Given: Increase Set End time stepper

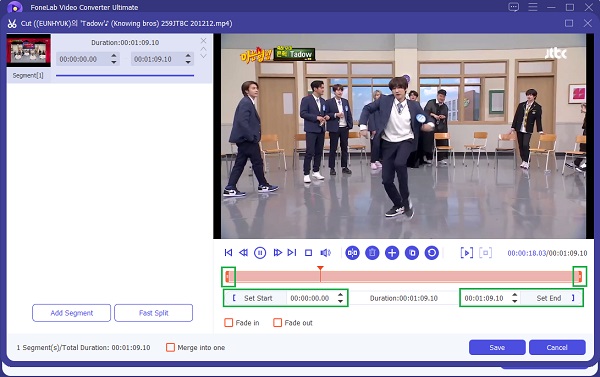Looking at the screenshot, I should point(515,295).
